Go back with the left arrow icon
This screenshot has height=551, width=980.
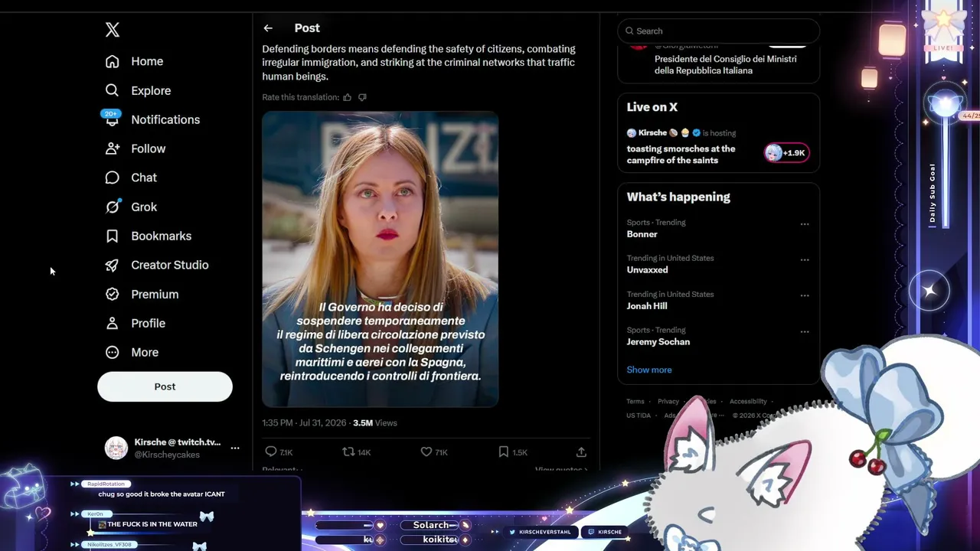tap(268, 28)
